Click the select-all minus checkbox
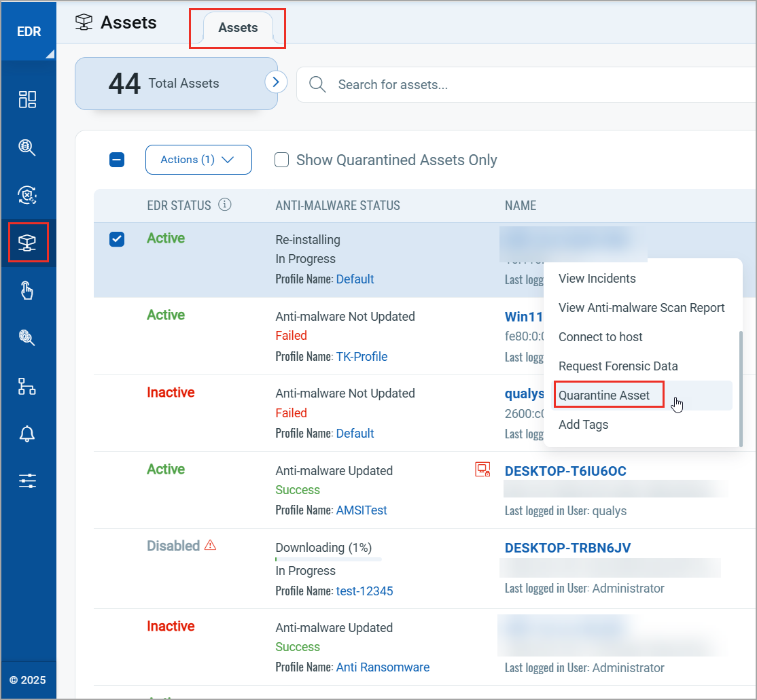Image resolution: width=757 pixels, height=700 pixels. coord(116,160)
